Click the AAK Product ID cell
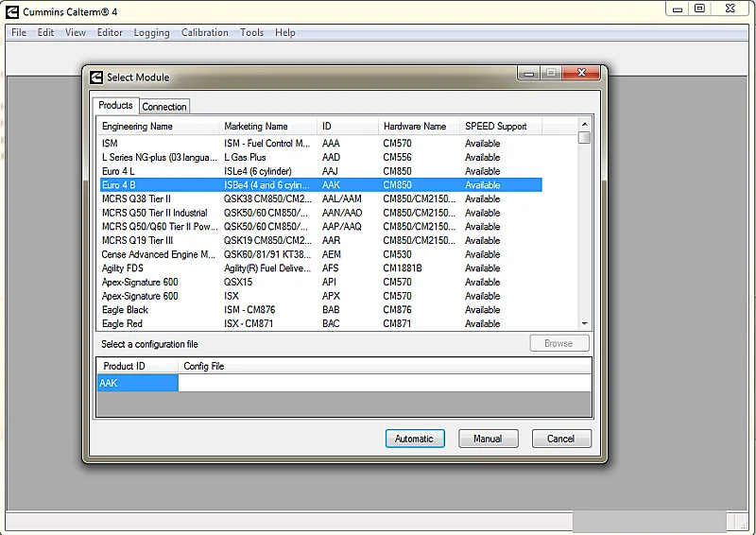This screenshot has height=535, width=756. point(138,383)
